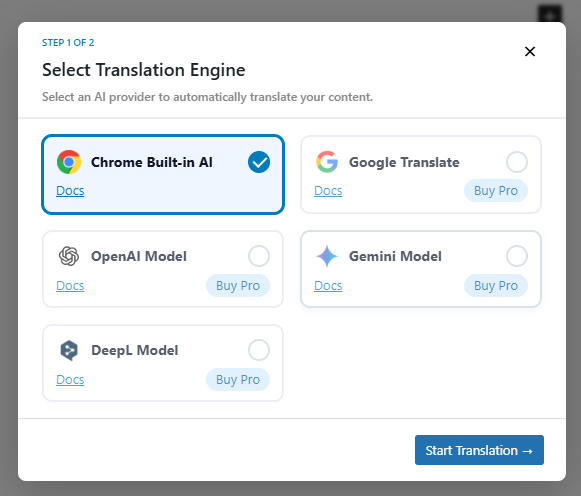581x496 pixels.
Task: Click Buy Pro on Gemini Model card
Action: click(x=496, y=286)
